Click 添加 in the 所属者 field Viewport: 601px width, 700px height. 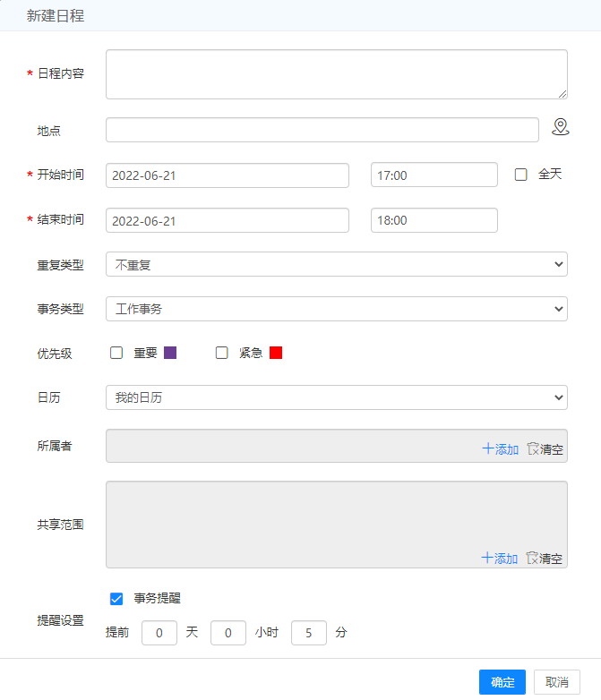coord(500,449)
